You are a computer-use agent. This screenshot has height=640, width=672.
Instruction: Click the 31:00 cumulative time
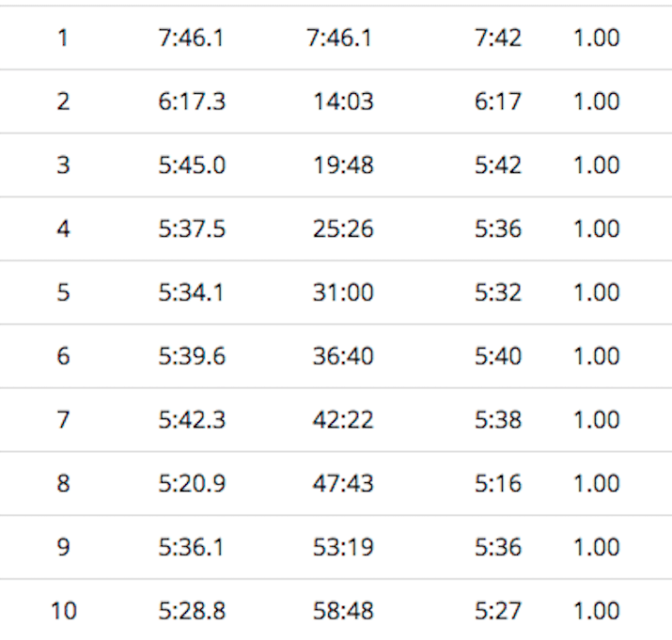pyautogui.click(x=343, y=293)
